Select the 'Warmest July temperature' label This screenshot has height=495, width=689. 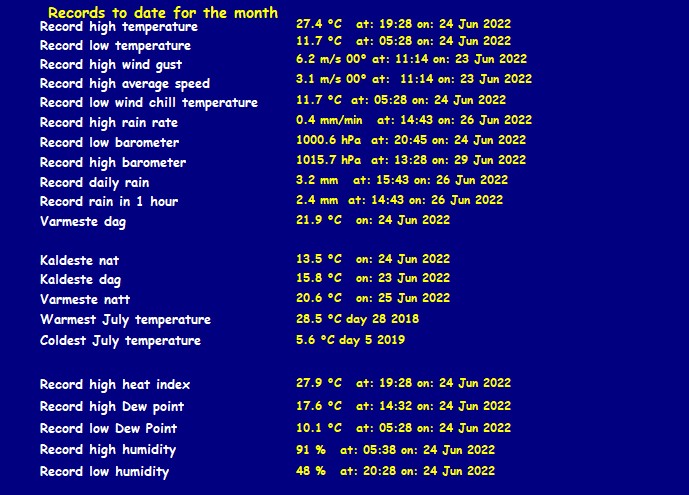[125, 320]
